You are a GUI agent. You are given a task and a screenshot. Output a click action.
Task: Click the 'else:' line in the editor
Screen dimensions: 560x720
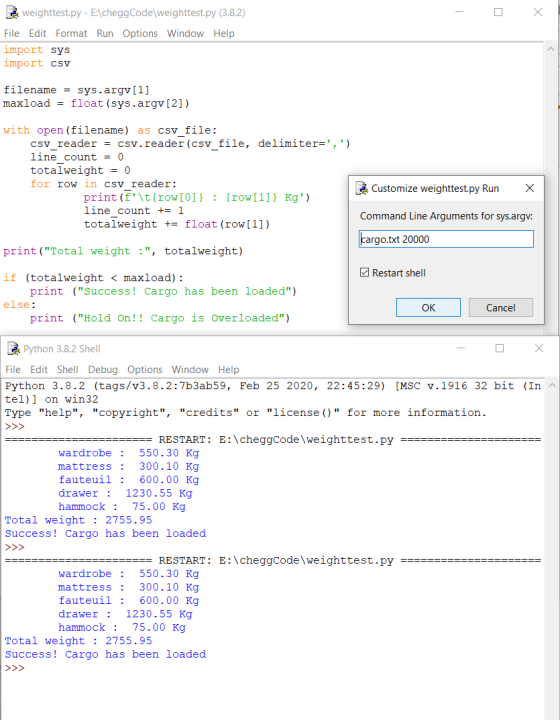click(20, 305)
